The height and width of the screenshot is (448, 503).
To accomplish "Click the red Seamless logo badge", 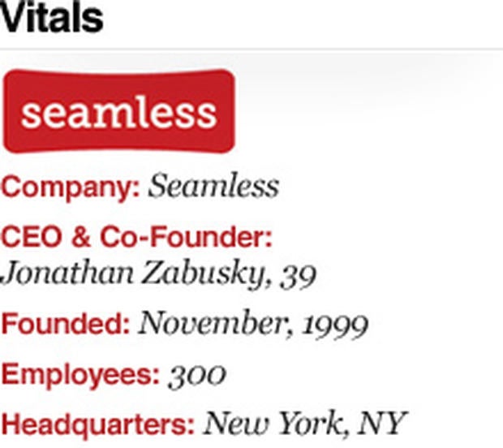I will (x=119, y=111).
